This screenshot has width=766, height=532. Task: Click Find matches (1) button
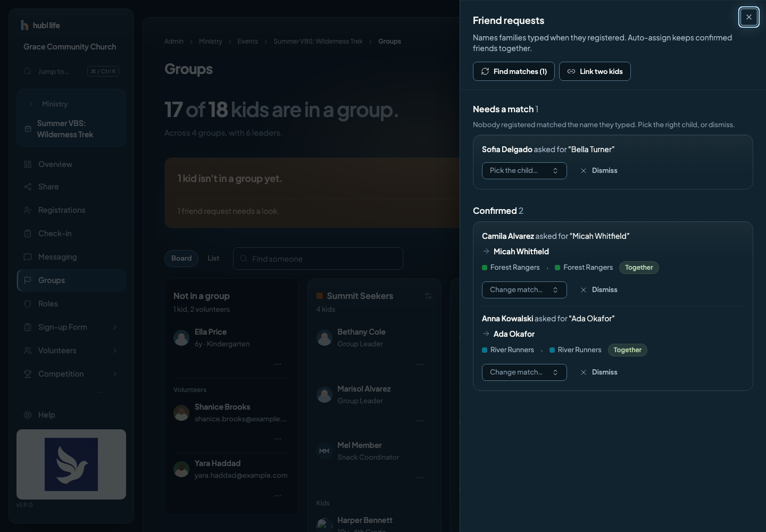pos(514,71)
